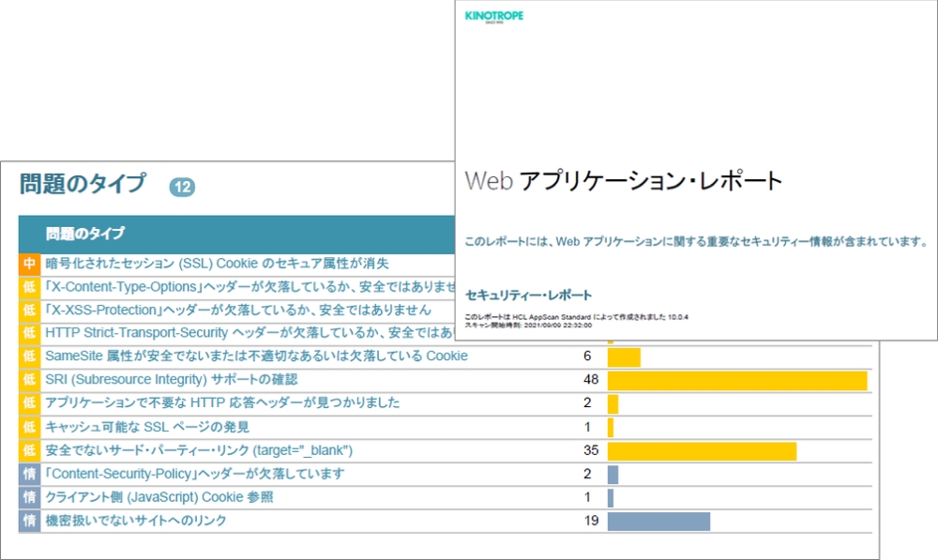Click the info badge beside Content-Security-Policy row

point(29,474)
